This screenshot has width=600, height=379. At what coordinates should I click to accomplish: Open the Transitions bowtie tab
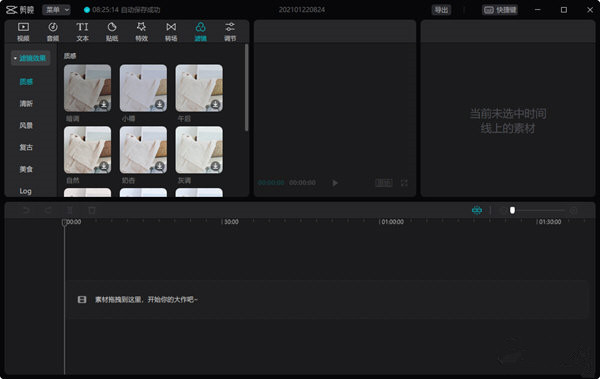(x=171, y=31)
